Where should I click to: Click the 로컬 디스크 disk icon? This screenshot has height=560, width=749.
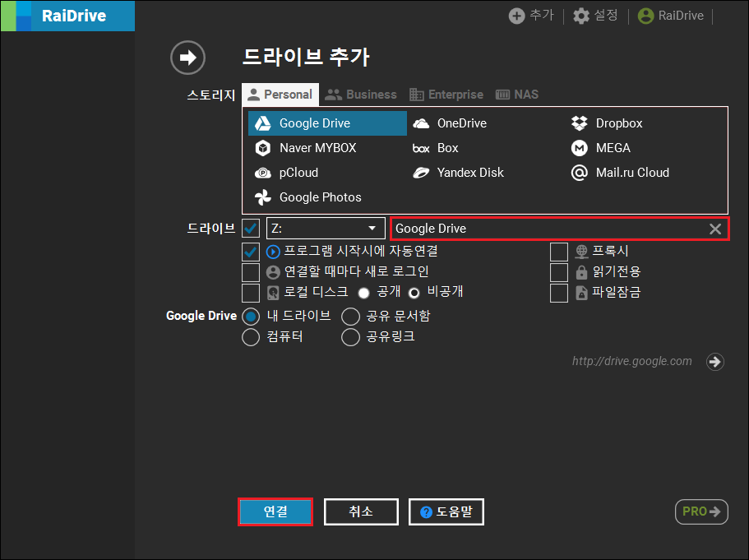click(x=273, y=293)
